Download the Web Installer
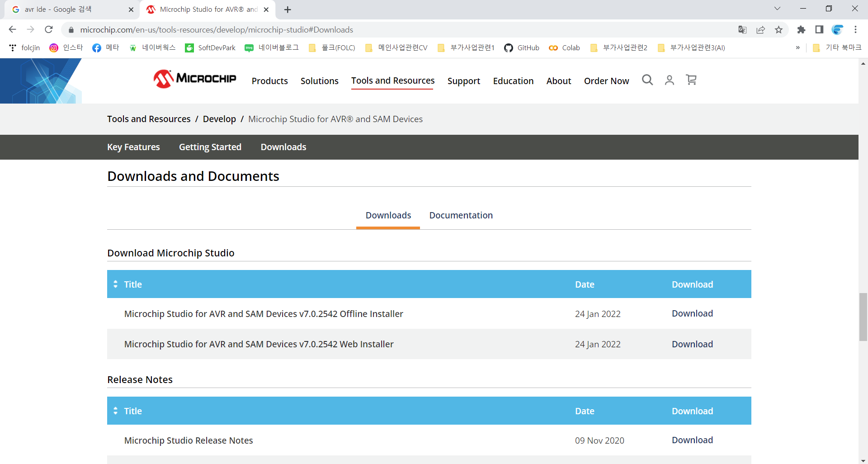 click(x=692, y=344)
